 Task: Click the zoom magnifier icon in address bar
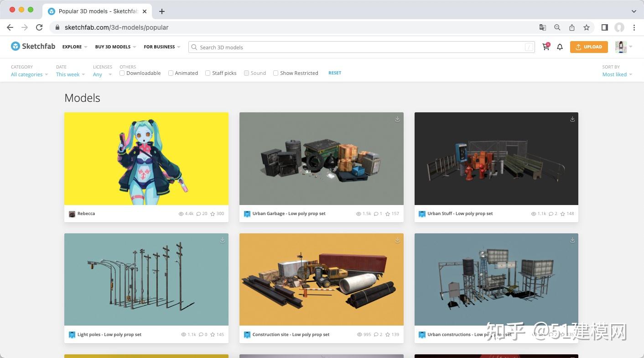[557, 27]
